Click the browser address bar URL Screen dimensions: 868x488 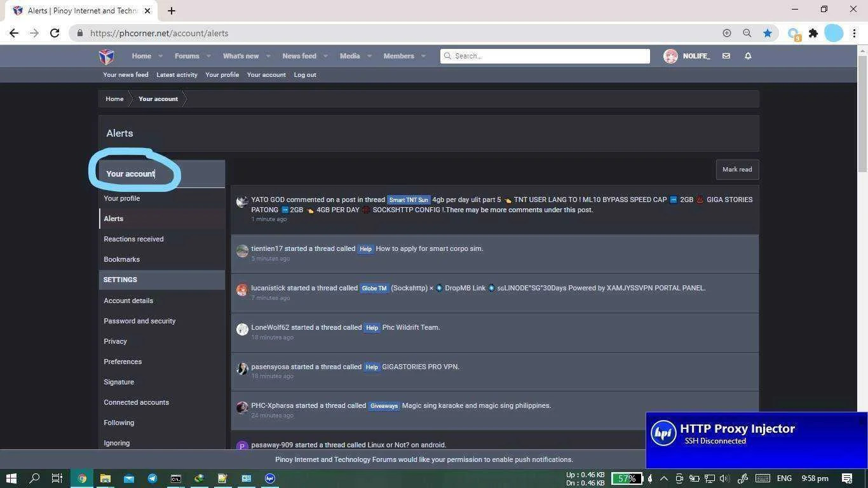(x=159, y=33)
